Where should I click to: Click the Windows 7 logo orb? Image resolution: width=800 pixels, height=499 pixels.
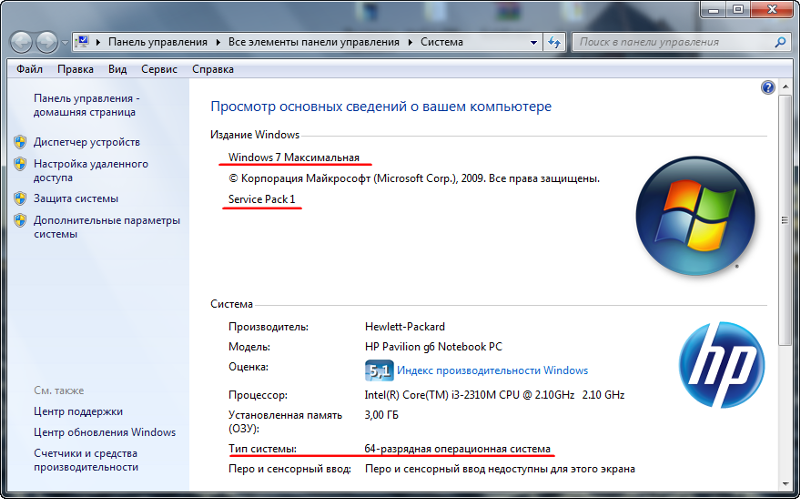695,216
